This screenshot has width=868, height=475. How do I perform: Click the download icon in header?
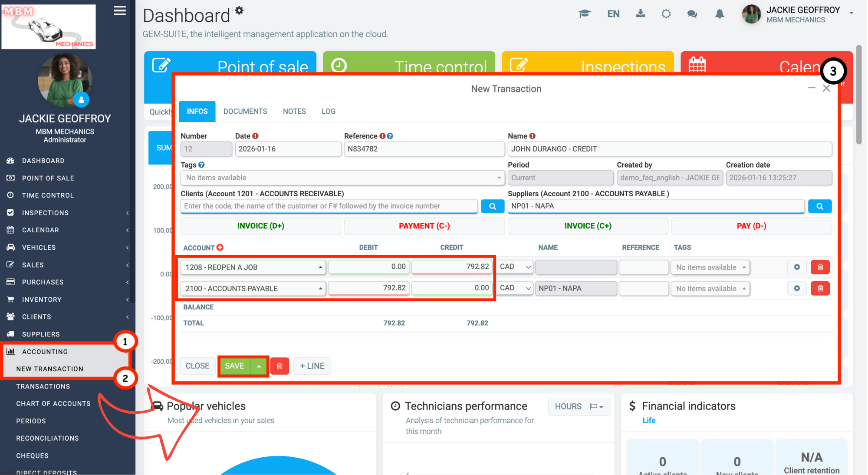[640, 14]
